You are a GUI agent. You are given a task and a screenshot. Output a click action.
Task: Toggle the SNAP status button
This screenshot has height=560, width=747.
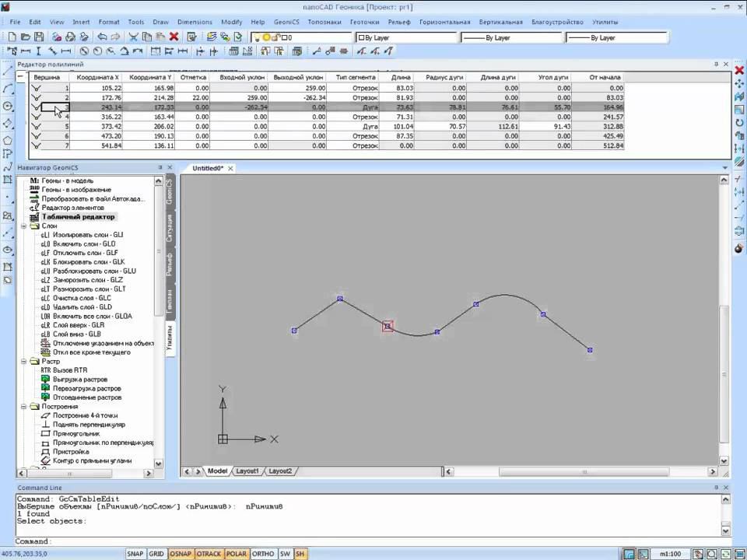(x=135, y=554)
